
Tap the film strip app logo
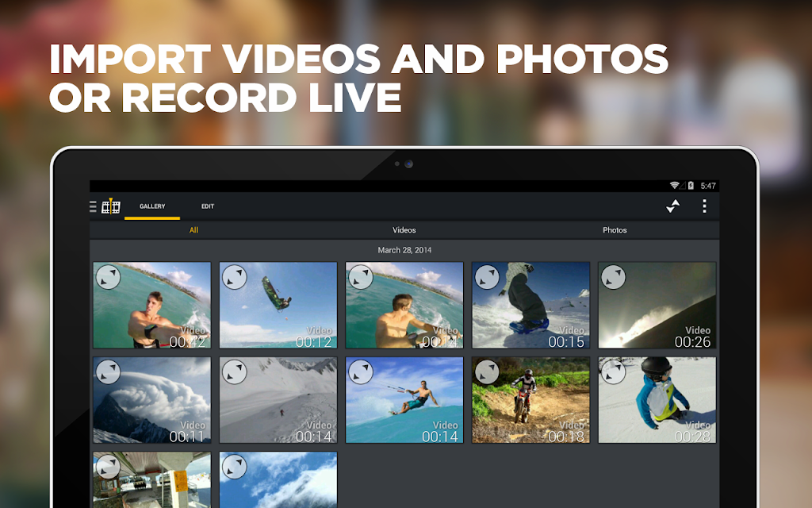click(111, 206)
